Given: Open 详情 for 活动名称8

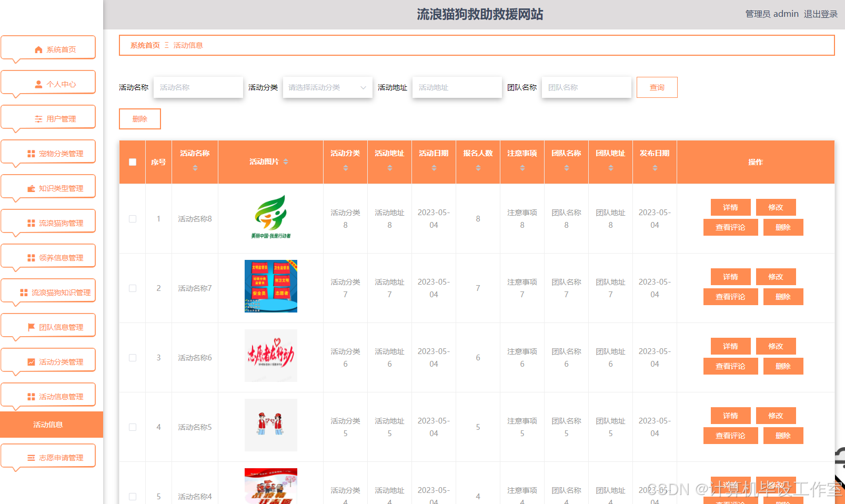Looking at the screenshot, I should 731,207.
